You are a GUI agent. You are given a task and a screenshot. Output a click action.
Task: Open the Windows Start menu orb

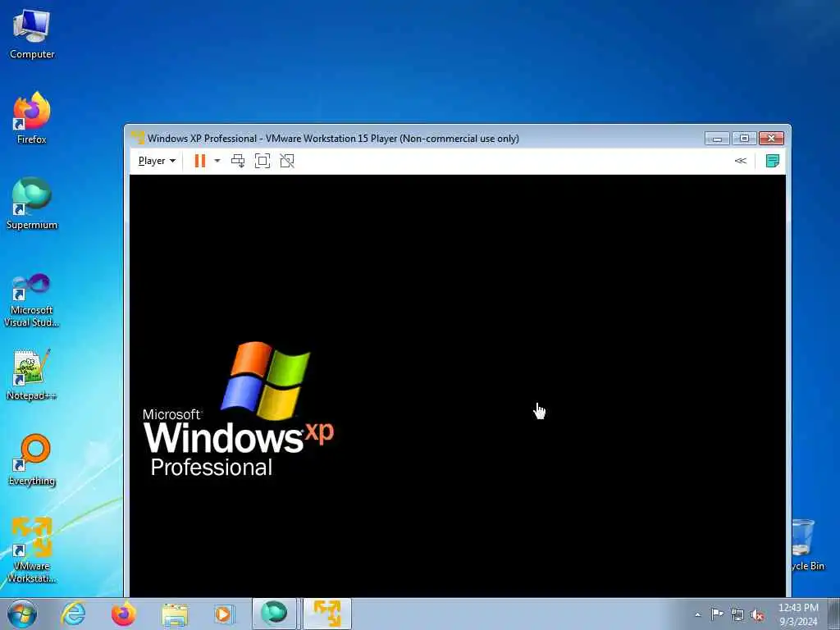click(22, 614)
